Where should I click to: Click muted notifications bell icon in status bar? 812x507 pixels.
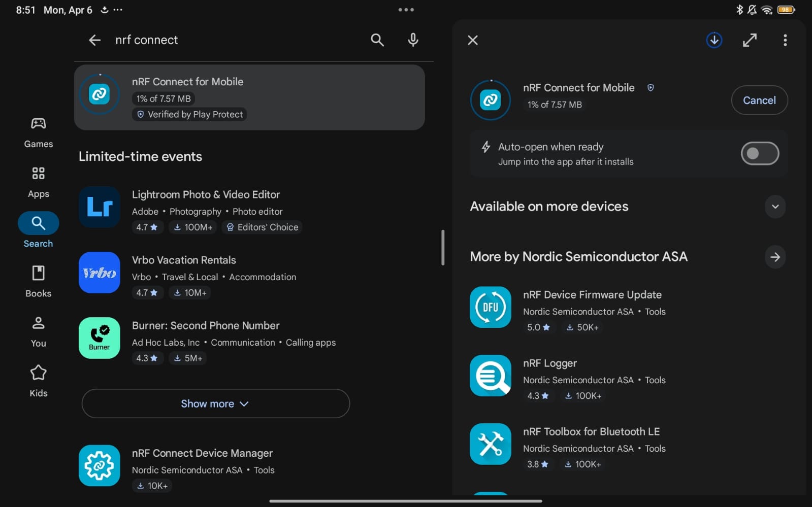(x=752, y=10)
